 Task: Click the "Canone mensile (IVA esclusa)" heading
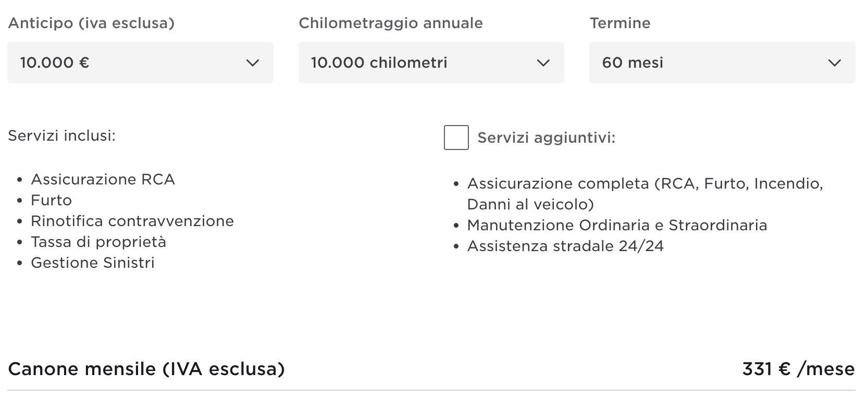(x=146, y=369)
